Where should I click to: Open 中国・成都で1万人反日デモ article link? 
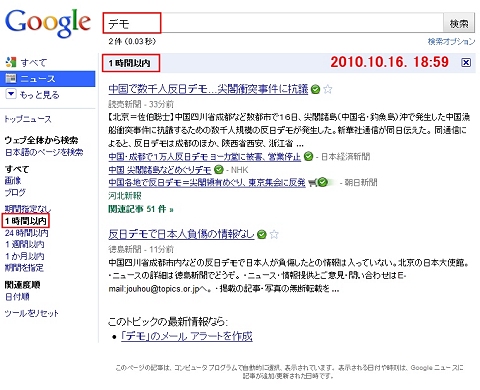pyautogui.click(x=204, y=157)
